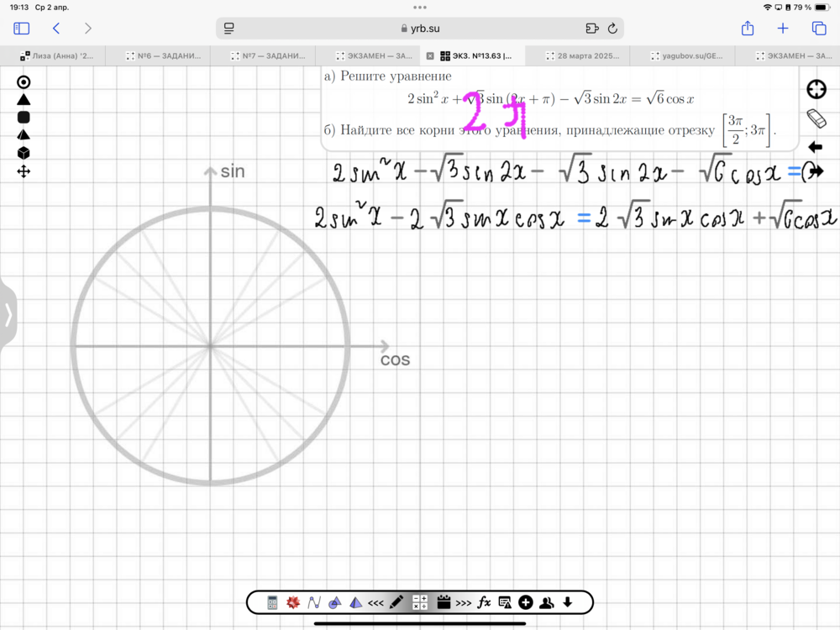Click the move arrows cross icon

pos(24,171)
